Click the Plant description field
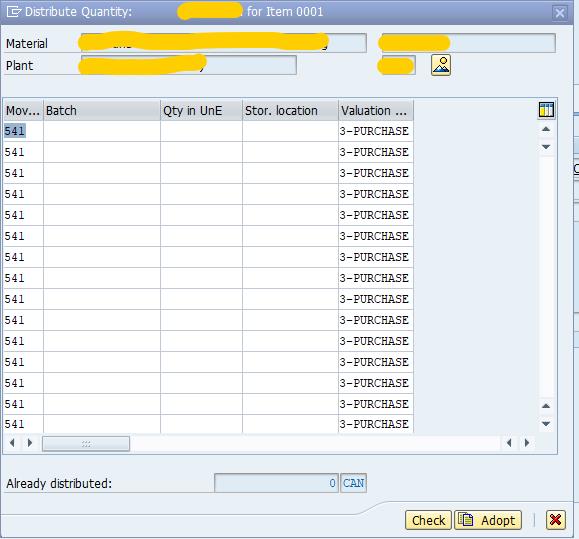This screenshot has height=539, width=579. (189, 65)
